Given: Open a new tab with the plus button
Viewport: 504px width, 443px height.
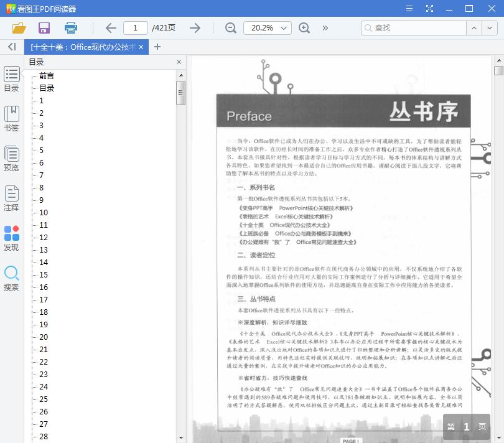Looking at the screenshot, I should [x=157, y=47].
